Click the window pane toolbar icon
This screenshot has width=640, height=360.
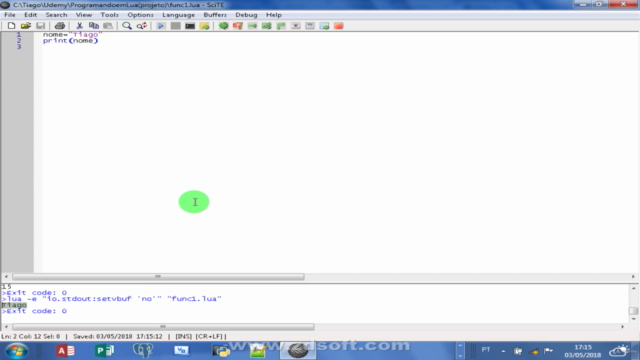310,26
